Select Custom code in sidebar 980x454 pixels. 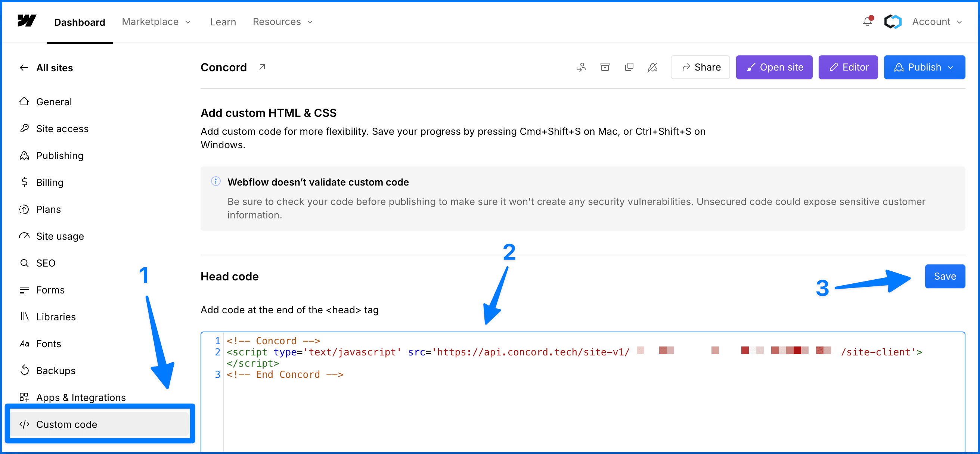[66, 424]
